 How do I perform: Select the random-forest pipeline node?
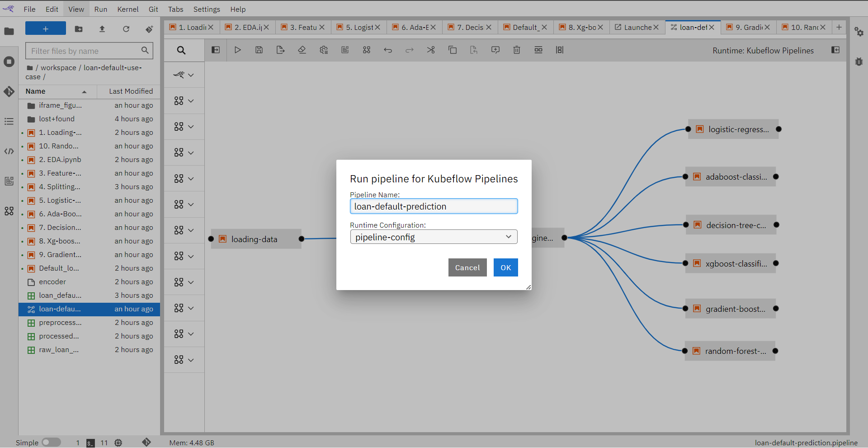point(730,351)
